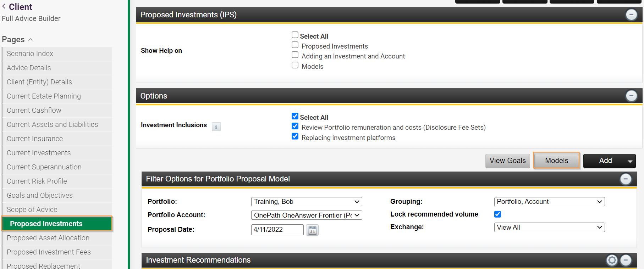Open Current Assets and Liabilities page
This screenshot has height=269, width=644.
tap(57, 125)
